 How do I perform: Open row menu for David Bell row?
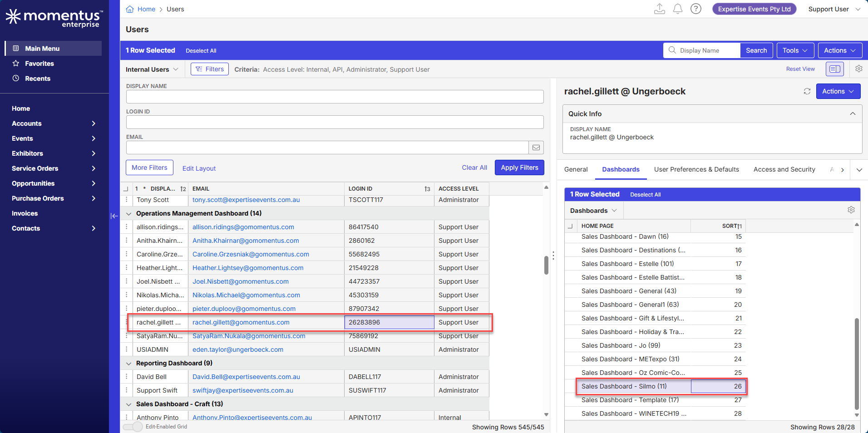pyautogui.click(x=127, y=377)
